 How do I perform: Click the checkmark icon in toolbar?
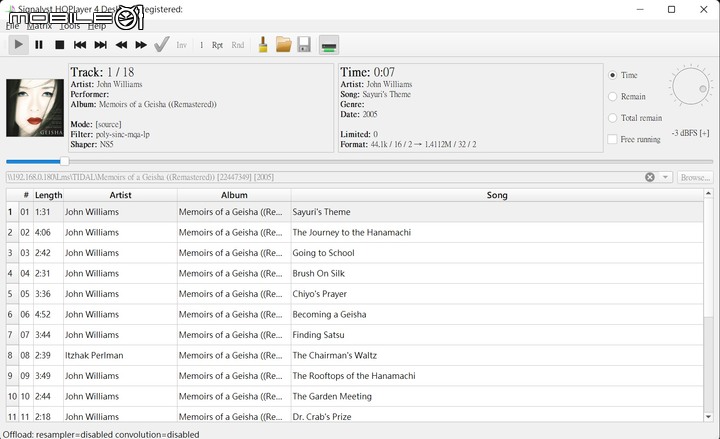(161, 45)
